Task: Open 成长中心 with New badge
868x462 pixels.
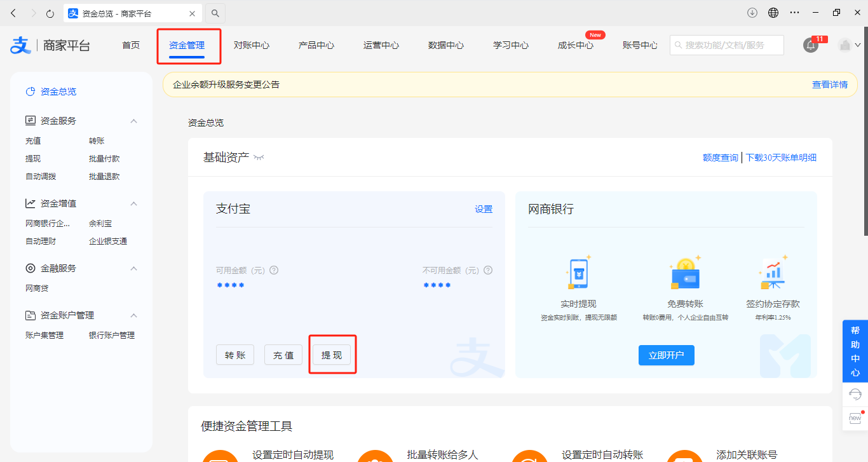Action: pos(576,45)
